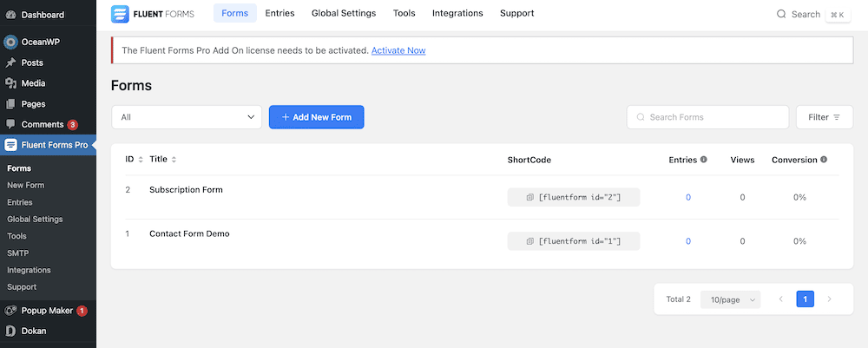Click the comments count badge showing 3
This screenshot has height=348, width=868.
(73, 124)
